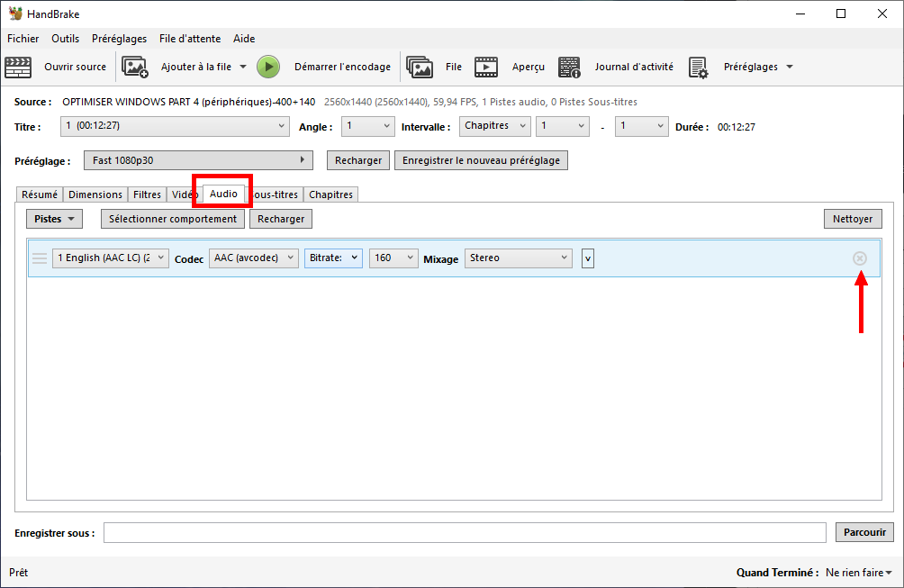Click the Prêt status text

18,573
